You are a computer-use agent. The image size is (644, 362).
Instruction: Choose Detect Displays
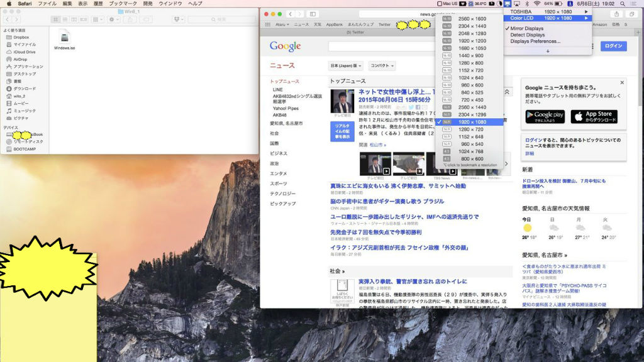click(x=528, y=35)
